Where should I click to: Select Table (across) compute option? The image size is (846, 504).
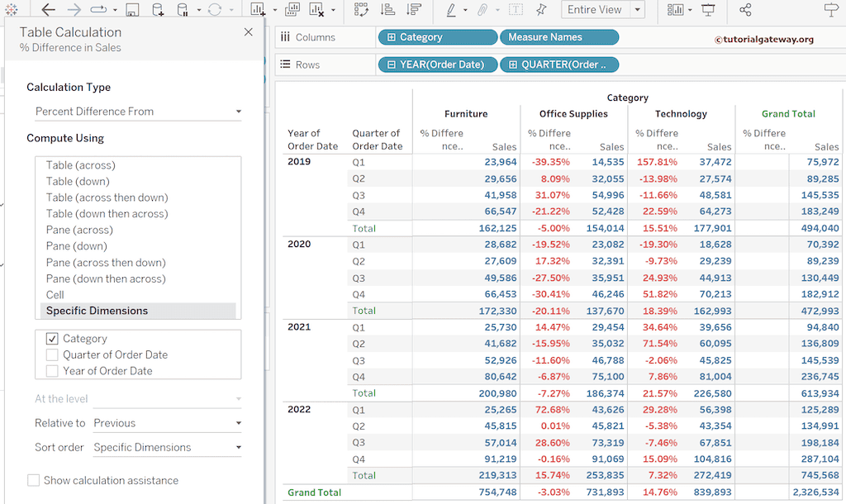point(80,165)
